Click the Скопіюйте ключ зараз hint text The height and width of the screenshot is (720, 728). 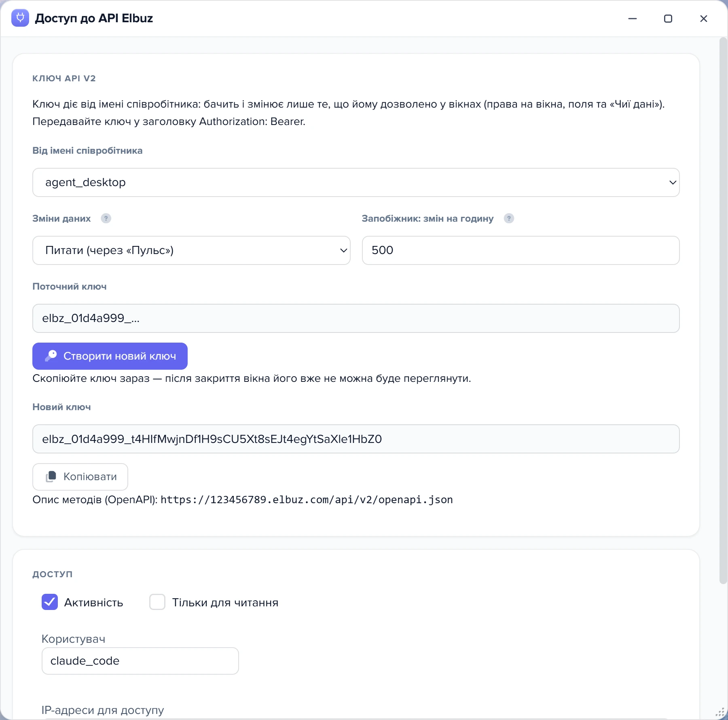point(252,379)
